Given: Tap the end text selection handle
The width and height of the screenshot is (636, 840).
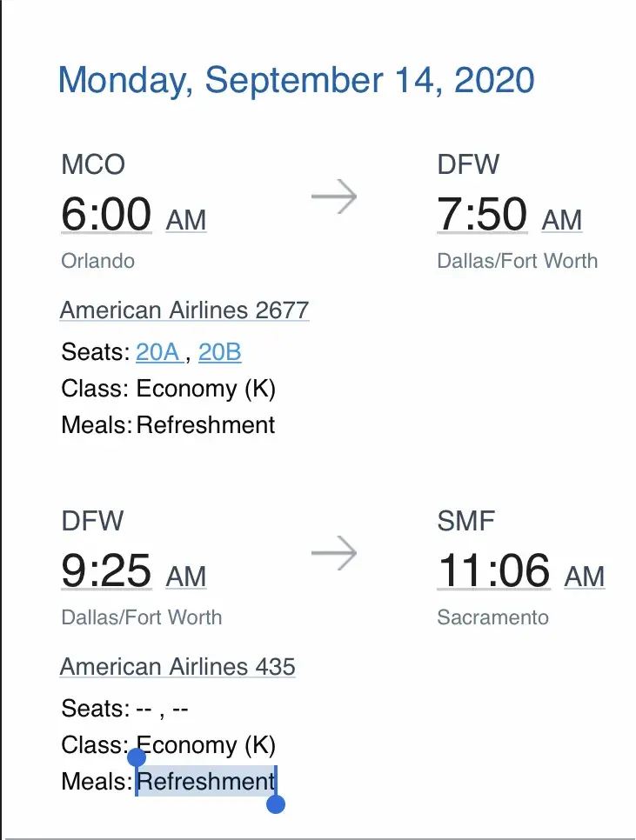Looking at the screenshot, I should pyautogui.click(x=276, y=804).
